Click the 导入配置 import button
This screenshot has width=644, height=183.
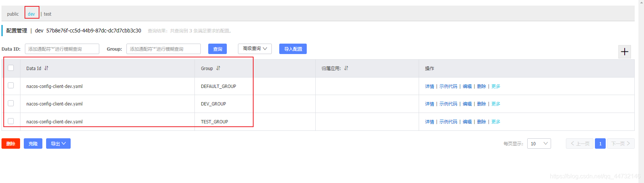coord(293,49)
